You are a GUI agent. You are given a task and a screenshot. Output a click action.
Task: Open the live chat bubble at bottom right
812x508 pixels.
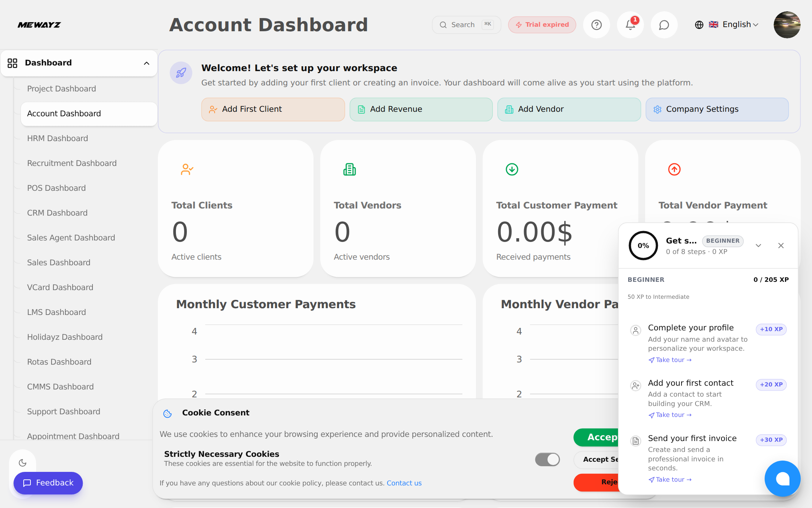tap(783, 479)
